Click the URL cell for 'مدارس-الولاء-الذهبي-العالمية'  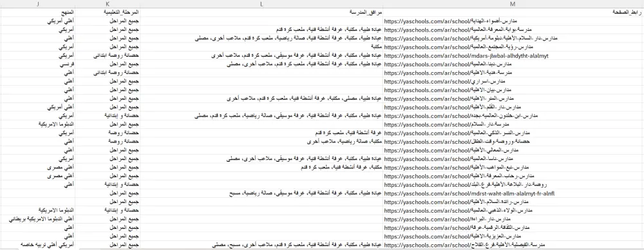tap(513, 211)
